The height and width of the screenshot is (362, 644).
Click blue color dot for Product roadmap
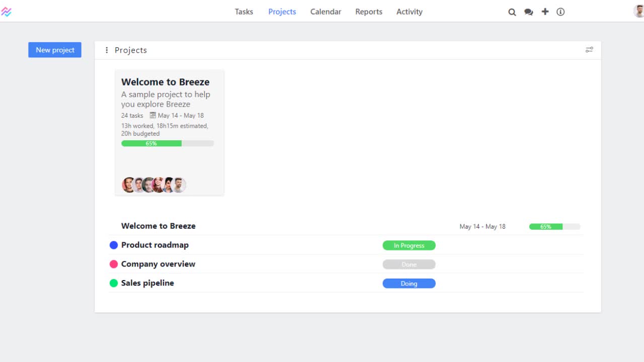[x=114, y=245]
